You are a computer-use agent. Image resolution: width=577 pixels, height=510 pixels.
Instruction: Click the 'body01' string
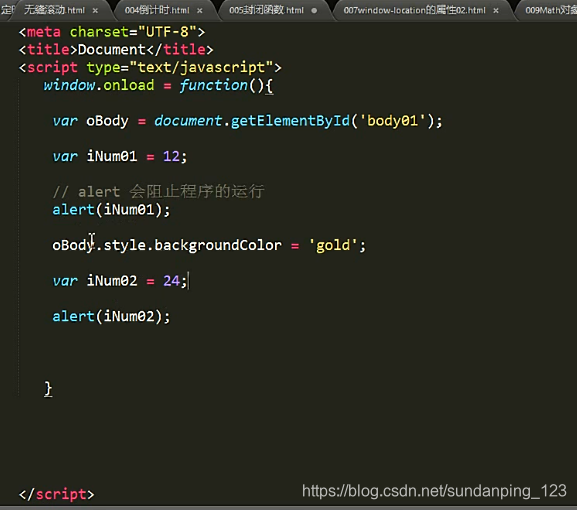coord(392,121)
